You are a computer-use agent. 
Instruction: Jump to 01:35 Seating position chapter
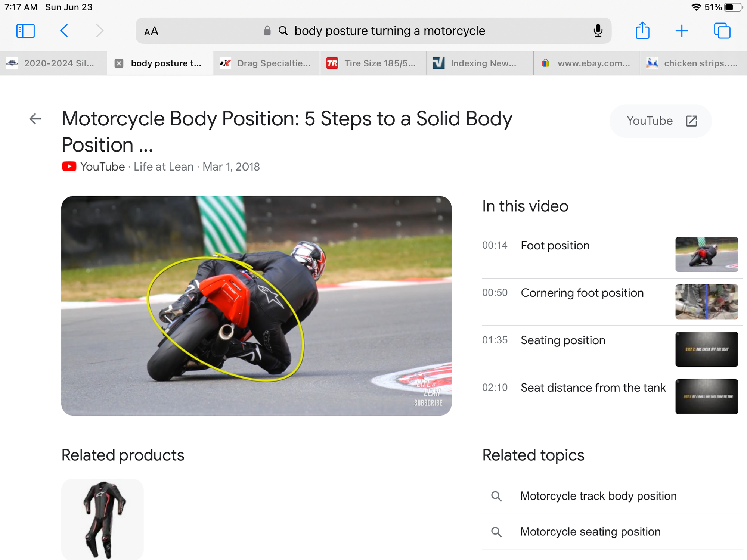pyautogui.click(x=562, y=340)
